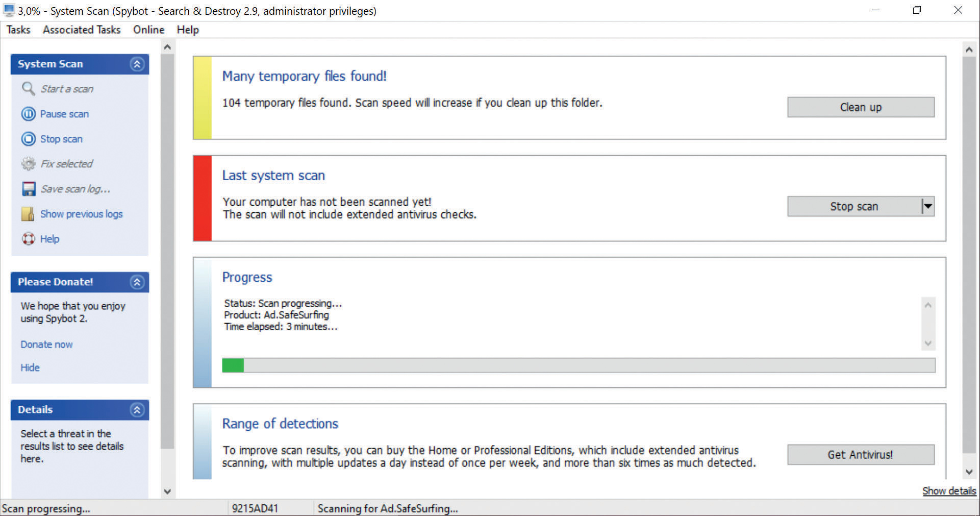The image size is (980, 516).
Task: Click the Stop scan circle icon in sidebar
Action: coord(28,139)
